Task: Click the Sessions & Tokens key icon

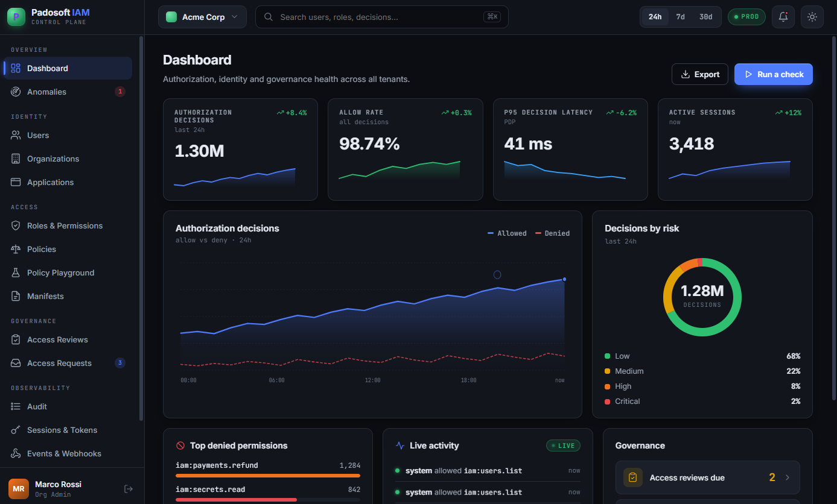Action: point(16,430)
